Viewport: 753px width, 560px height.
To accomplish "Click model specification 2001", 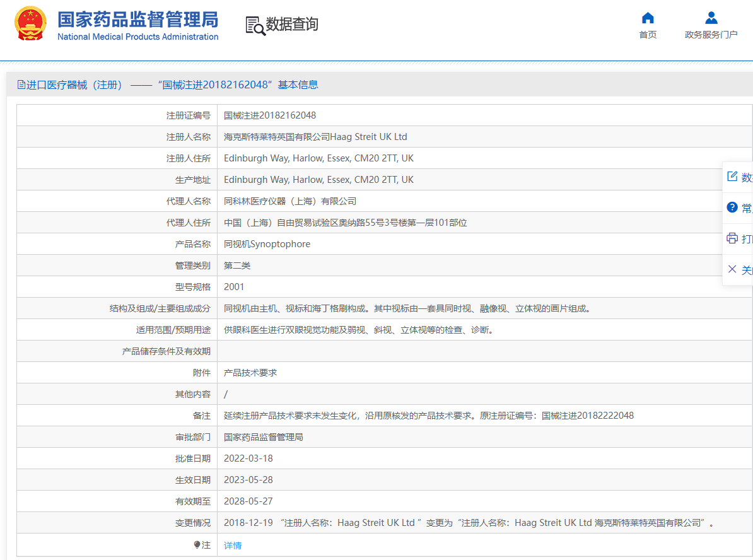I will point(234,287).
